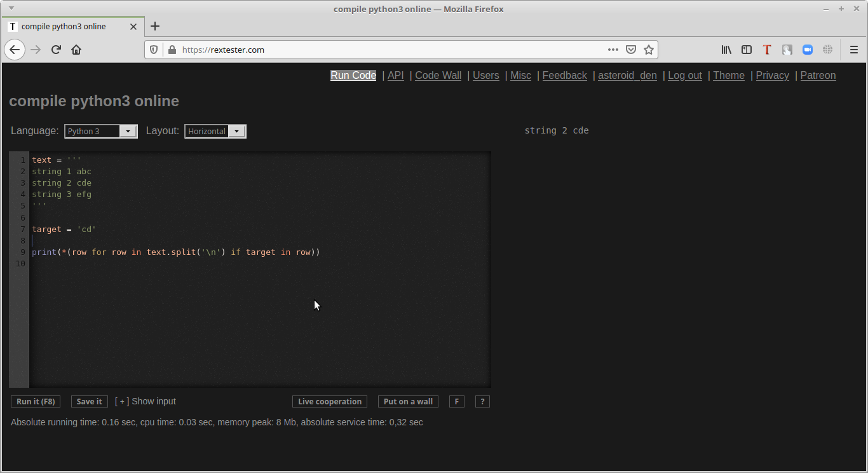Viewport: 868px width, 473px height.
Task: Open the Run Code link
Action: 353,75
